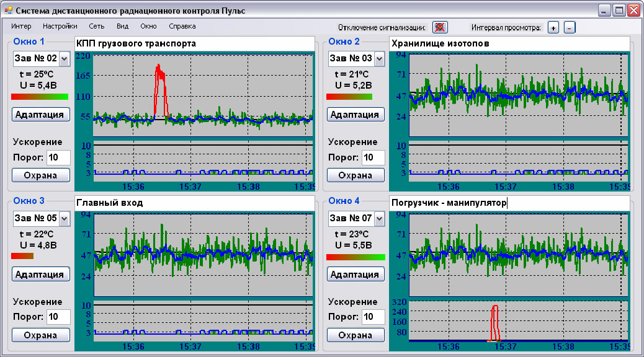The image size is (644, 357).
Task: Expand the Зав № 03 dropdown
Action: (x=379, y=59)
